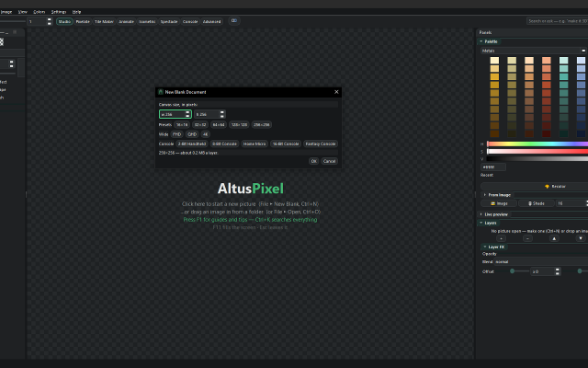Switch to the Portable workspace

point(83,21)
